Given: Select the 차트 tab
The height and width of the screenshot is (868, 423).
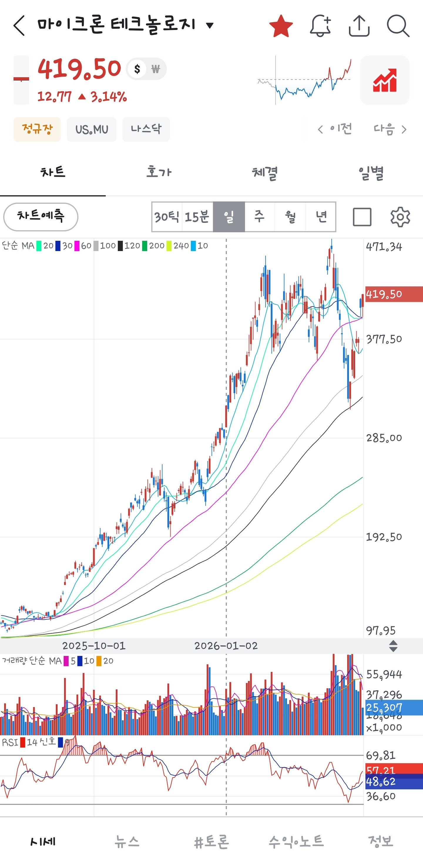Looking at the screenshot, I should coord(53,173).
